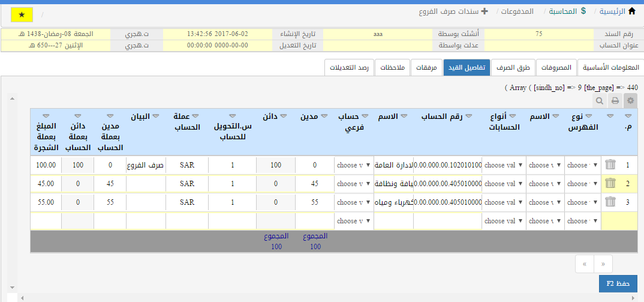Open row 1 'أنواع الحسابات' dropdown
Viewport: 644px width, 302px height.
coord(504,165)
